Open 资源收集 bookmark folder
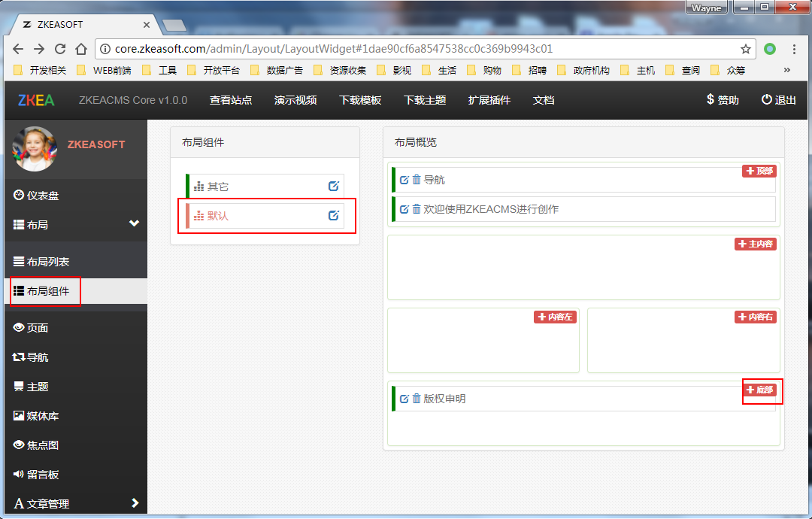The height and width of the screenshot is (519, 812). (x=340, y=70)
